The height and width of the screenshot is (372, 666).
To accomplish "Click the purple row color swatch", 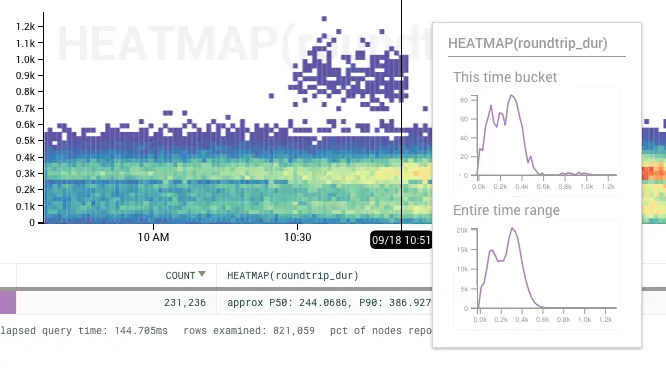I will point(8,302).
